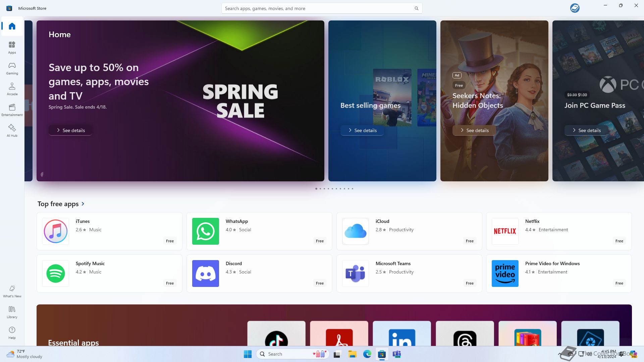644x362 pixels.
Task: Open Task View from taskbar
Action: pyautogui.click(x=337, y=354)
